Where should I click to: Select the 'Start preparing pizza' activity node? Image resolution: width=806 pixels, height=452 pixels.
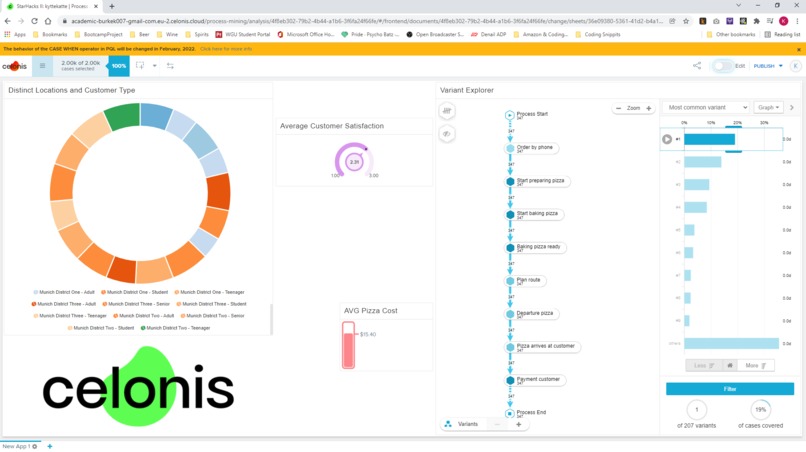click(537, 182)
